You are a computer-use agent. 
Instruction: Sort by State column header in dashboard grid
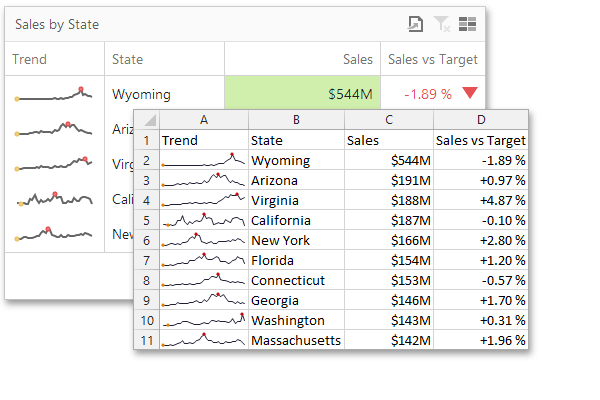[164, 59]
